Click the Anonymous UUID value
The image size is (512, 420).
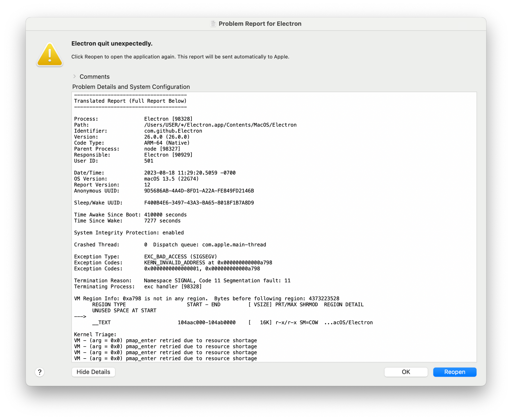[199, 191]
